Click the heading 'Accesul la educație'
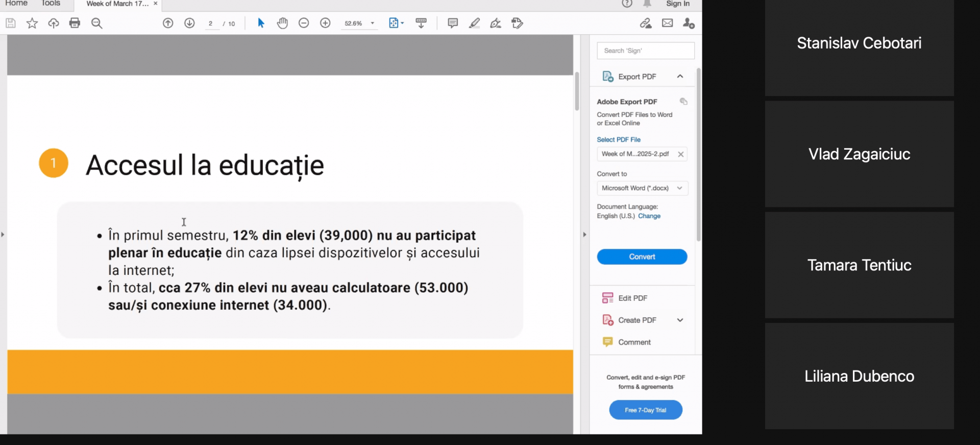The image size is (980, 445). point(205,166)
